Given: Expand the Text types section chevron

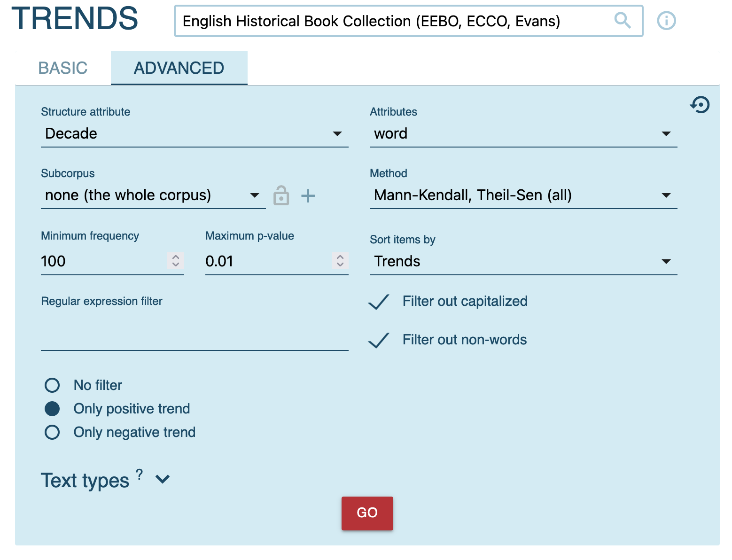Looking at the screenshot, I should (163, 480).
